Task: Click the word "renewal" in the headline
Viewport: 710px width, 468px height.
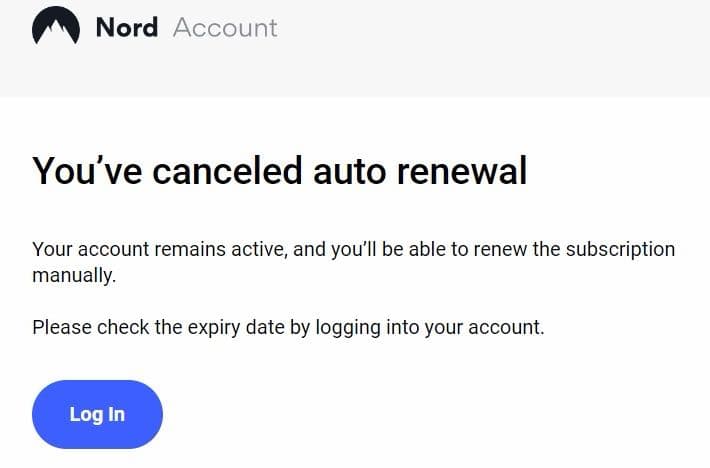Action: 462,171
